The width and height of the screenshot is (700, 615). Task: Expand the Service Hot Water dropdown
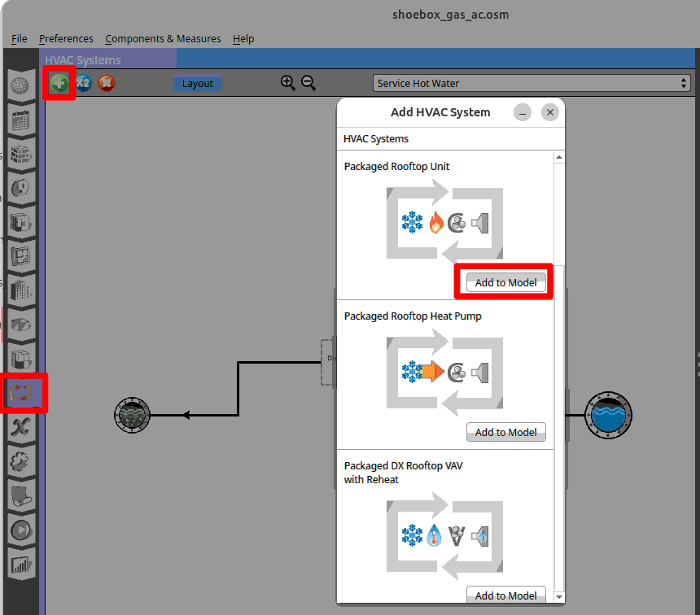pos(532,83)
